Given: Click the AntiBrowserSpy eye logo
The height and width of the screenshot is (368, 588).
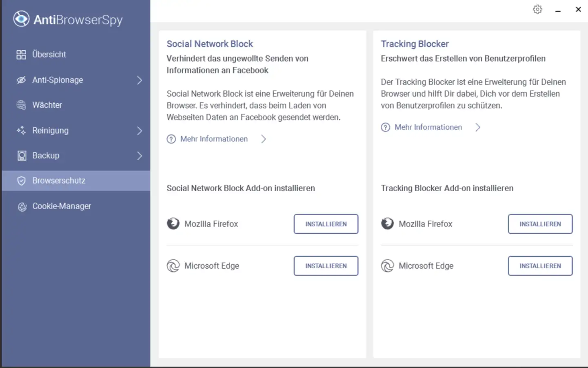Looking at the screenshot, I should tap(21, 19).
